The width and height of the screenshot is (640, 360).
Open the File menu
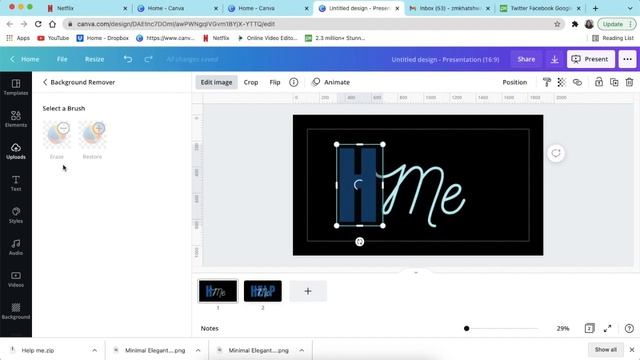coord(62,59)
